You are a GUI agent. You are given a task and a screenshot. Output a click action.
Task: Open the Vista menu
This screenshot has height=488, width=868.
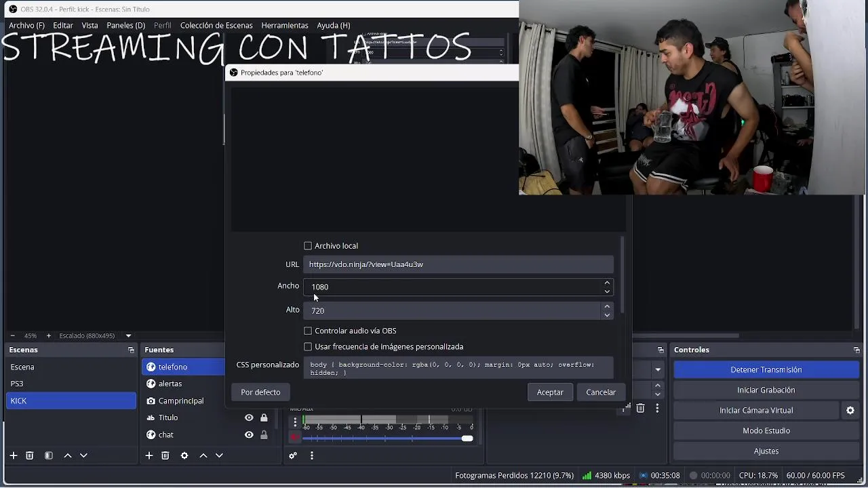tap(90, 25)
